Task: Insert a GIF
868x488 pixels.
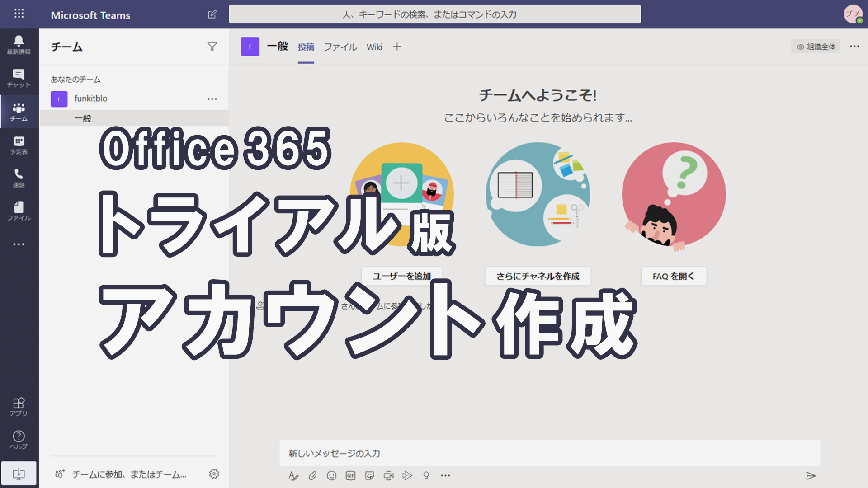Action: point(350,475)
